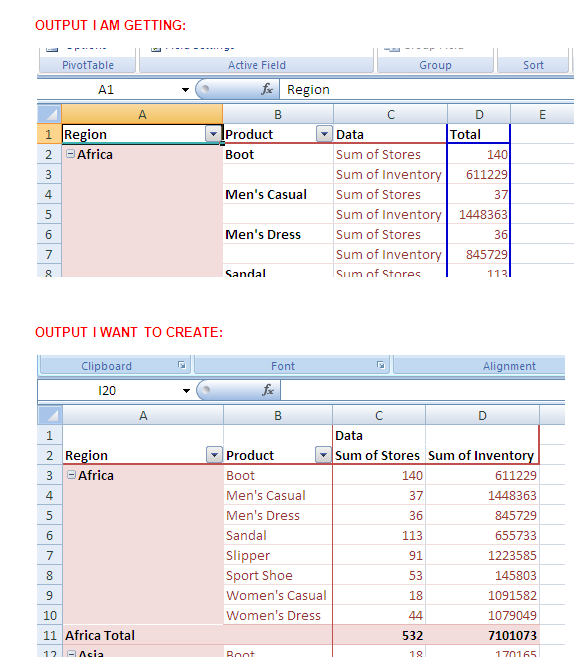Click Select All corner in sheet with A1 active
Viewport: 587px width, 664px height.
pyautogui.click(x=50, y=114)
